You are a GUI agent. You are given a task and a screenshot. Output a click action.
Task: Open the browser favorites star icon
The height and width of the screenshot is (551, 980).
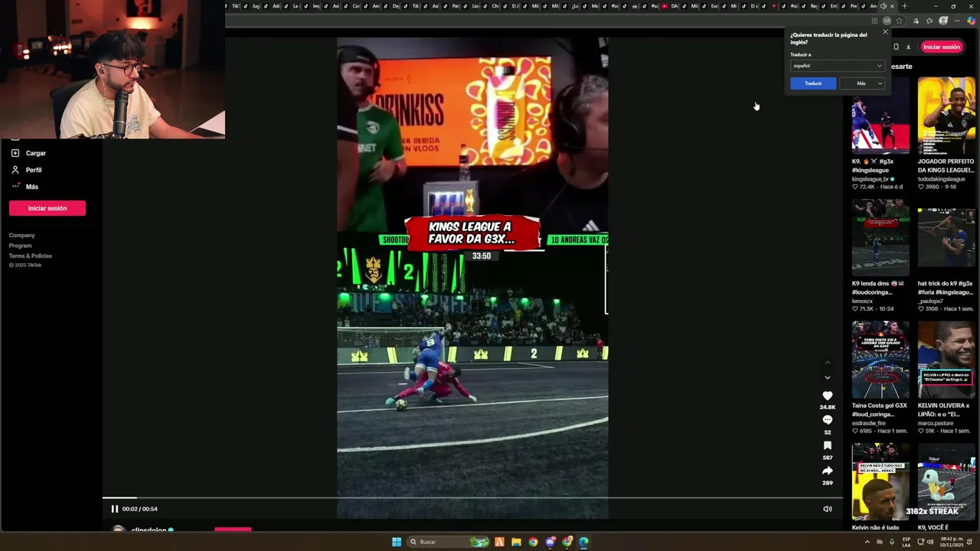pos(900,21)
